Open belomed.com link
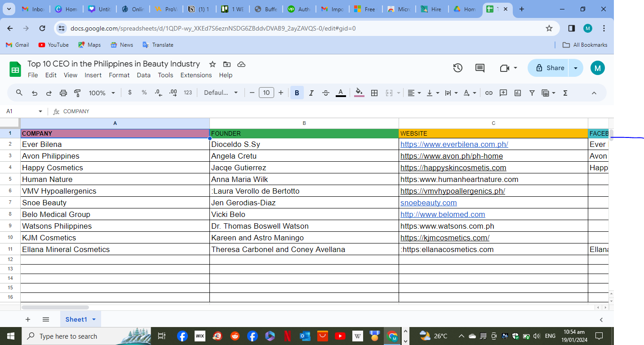Screen dimensions: 644x345 tap(443, 214)
